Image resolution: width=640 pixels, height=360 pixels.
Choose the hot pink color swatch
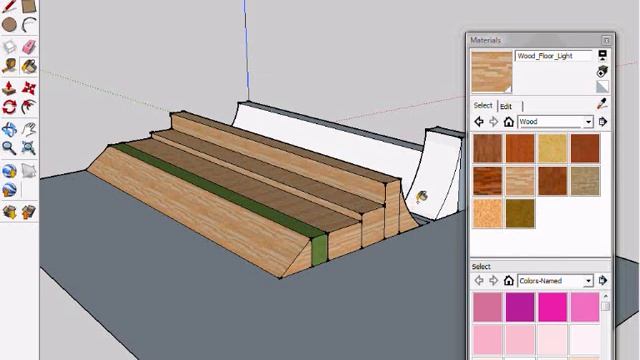[x=553, y=307]
